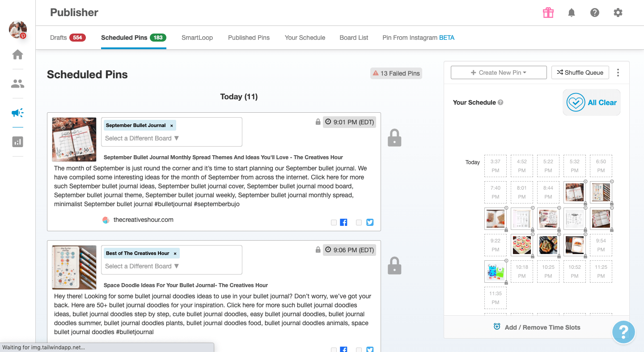Click large lock icon beside September pin
This screenshot has width=644, height=352.
pyautogui.click(x=394, y=138)
